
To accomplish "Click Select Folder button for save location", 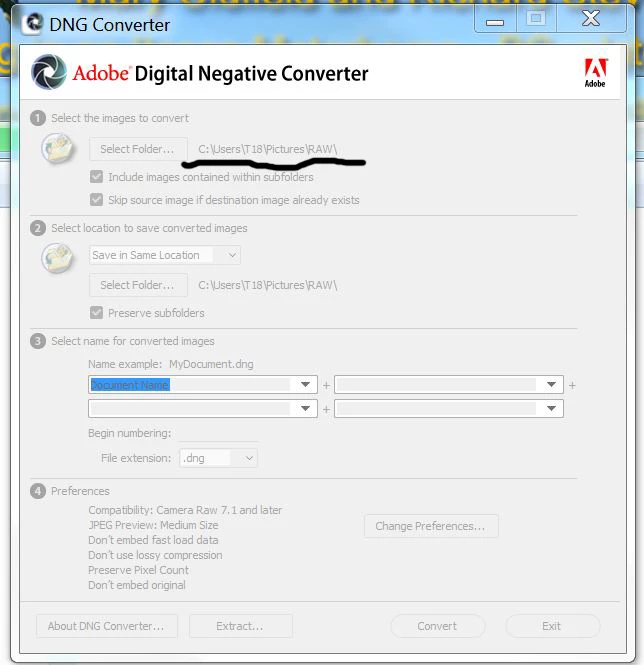I will tap(138, 285).
